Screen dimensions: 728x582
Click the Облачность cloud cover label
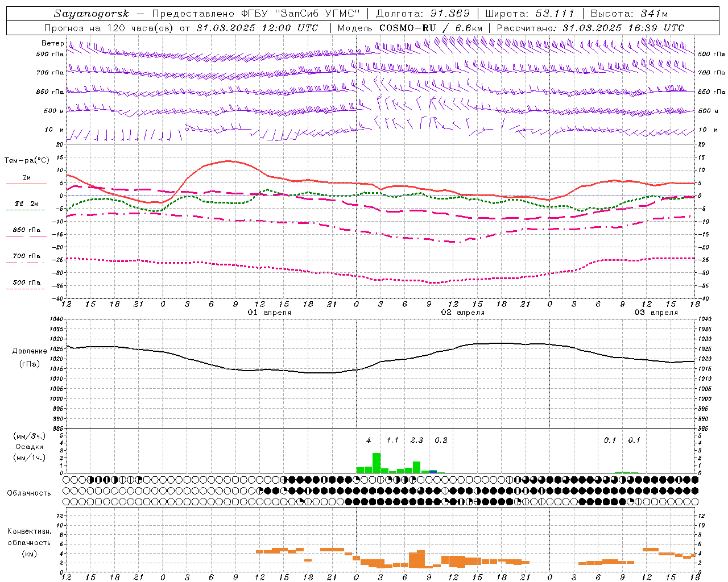(x=29, y=493)
